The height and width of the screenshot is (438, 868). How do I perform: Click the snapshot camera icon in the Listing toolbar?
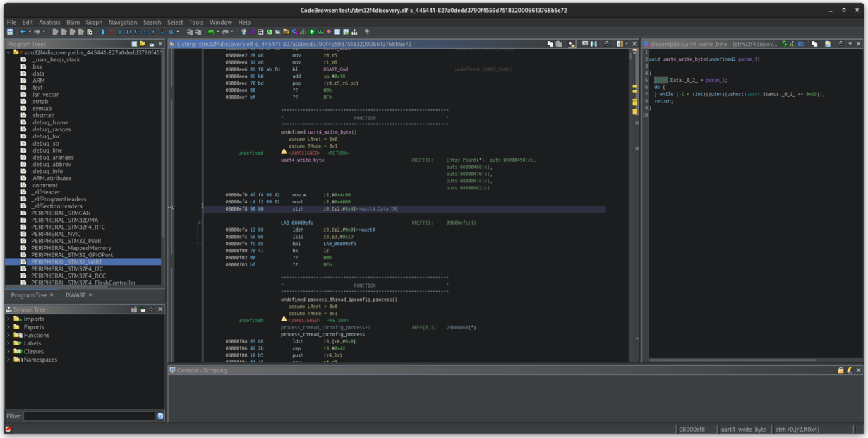click(608, 44)
